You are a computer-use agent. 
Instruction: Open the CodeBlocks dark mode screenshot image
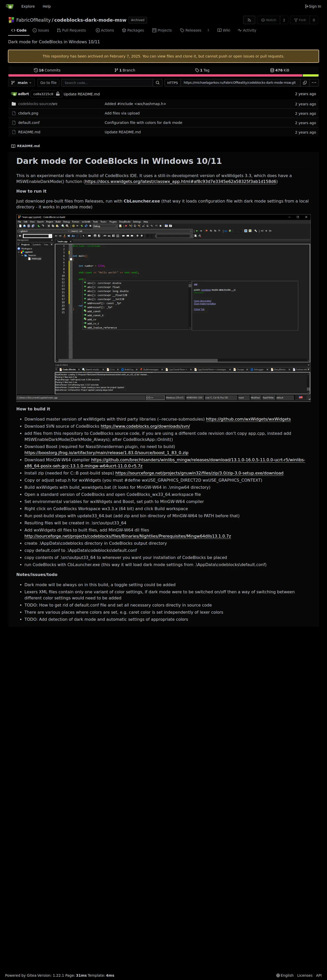(163, 308)
